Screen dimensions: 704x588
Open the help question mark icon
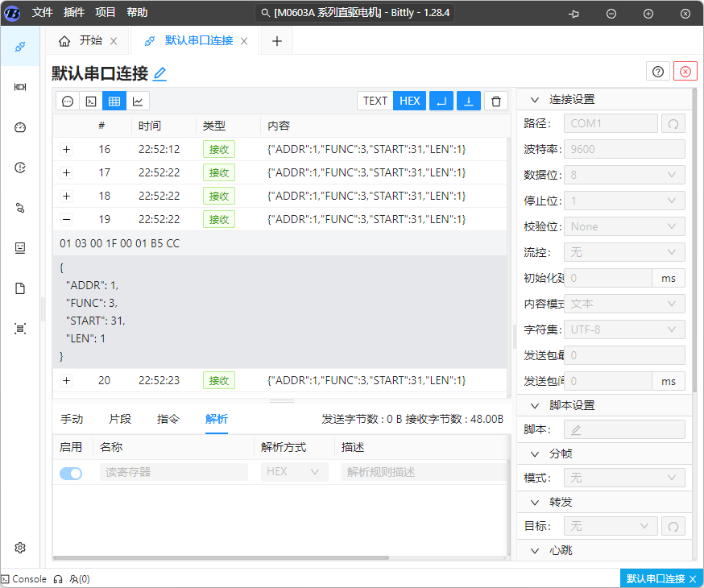coord(658,72)
